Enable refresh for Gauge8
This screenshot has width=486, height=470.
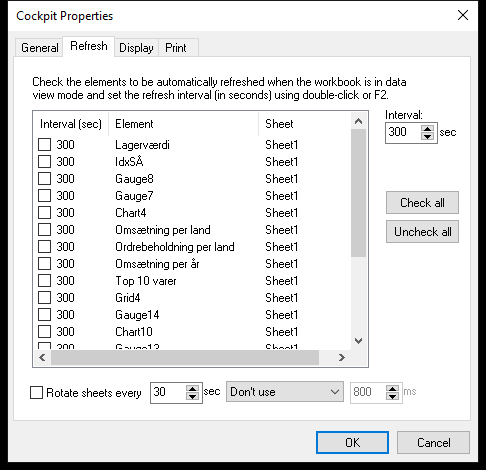click(x=44, y=179)
